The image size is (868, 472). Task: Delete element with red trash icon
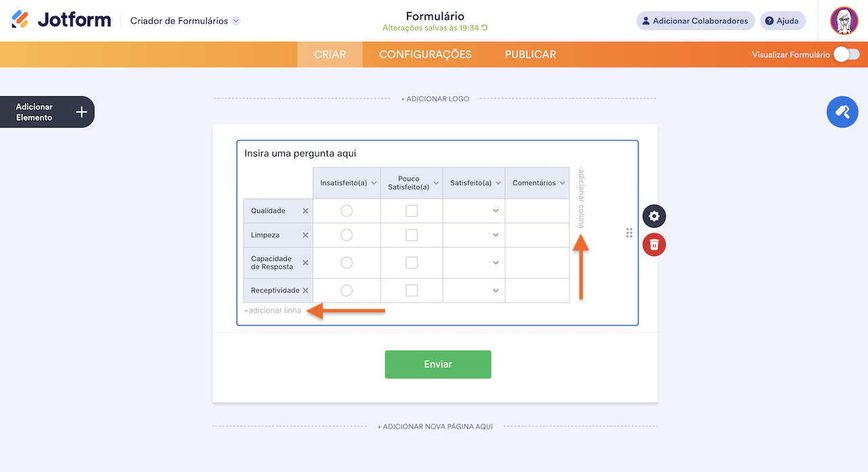(654, 244)
